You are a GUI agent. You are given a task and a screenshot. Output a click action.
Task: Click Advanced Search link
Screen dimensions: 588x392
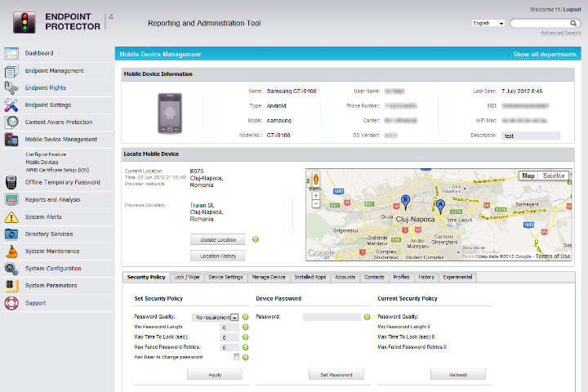click(x=560, y=33)
